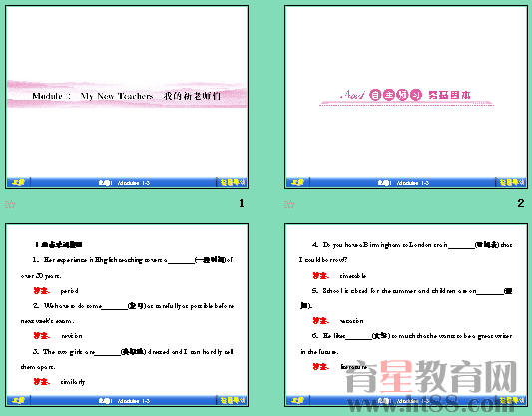
Task: Select slide 2 thumbnail with pink heading banner
Action: coord(406,97)
